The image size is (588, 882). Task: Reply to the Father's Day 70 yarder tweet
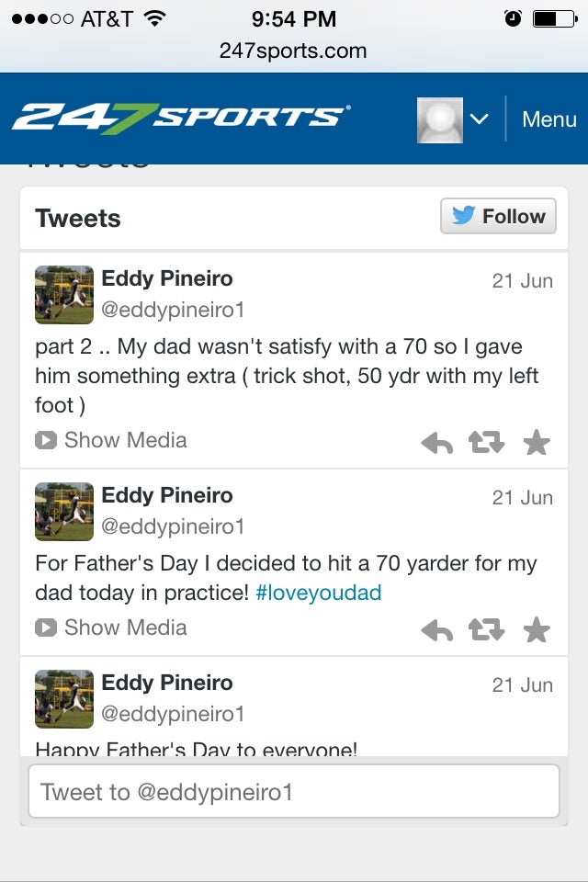[437, 631]
